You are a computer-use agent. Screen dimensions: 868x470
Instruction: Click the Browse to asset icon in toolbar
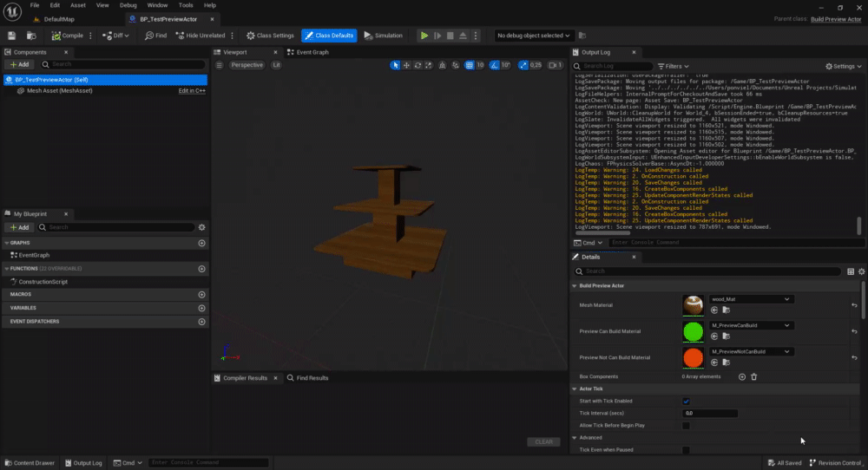click(31, 36)
